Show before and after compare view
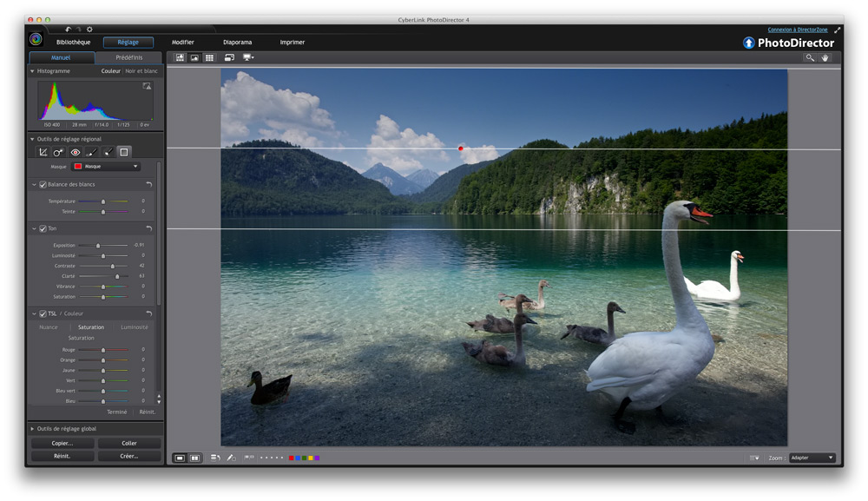868x501 pixels. tap(194, 458)
